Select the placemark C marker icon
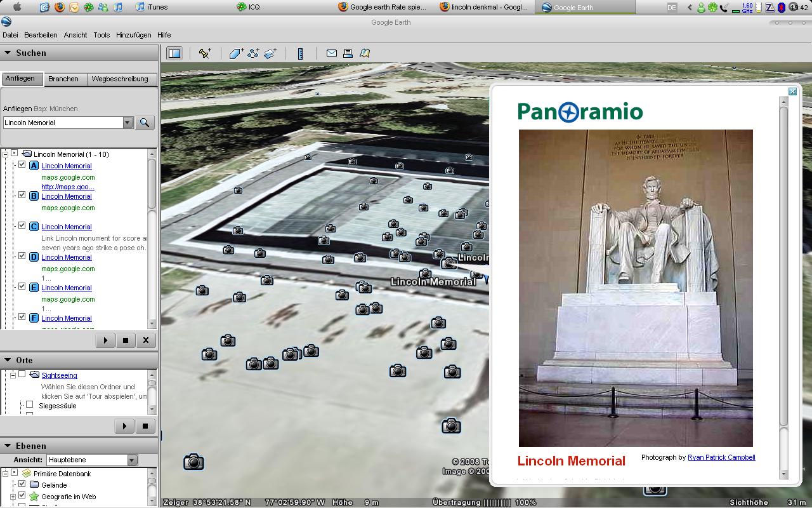812x508 pixels. click(x=34, y=226)
